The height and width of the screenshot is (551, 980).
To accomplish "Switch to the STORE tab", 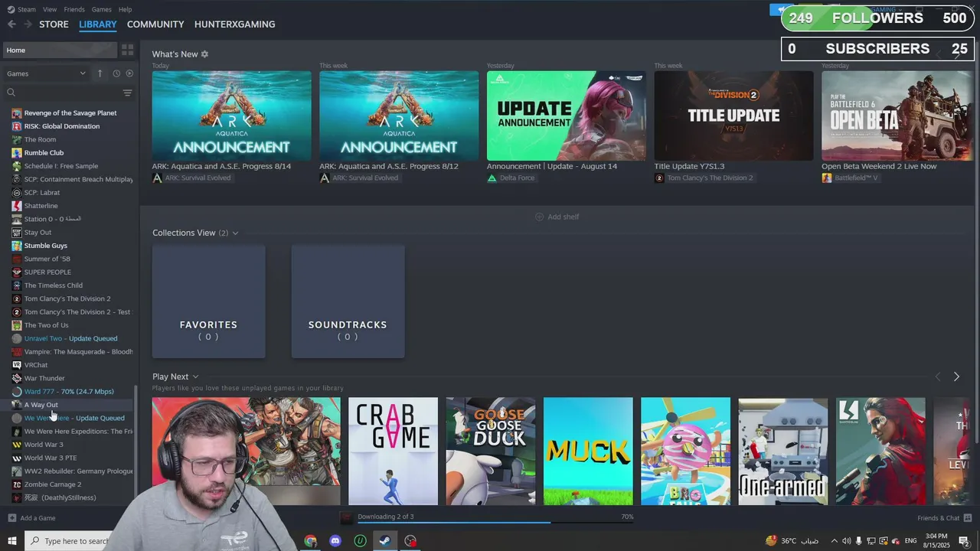I will [x=54, y=24].
